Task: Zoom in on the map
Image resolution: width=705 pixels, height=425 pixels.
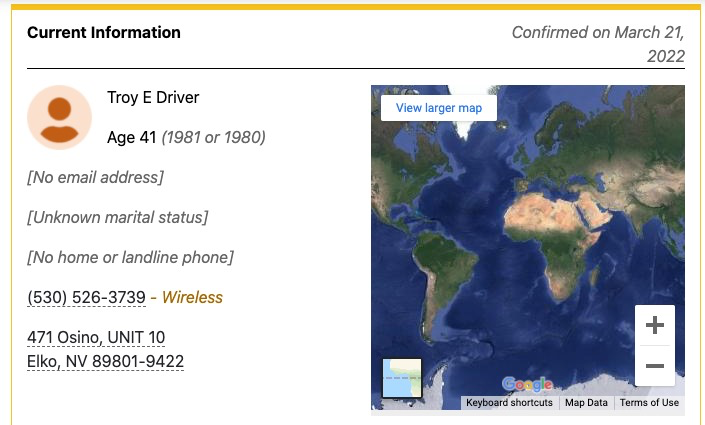Action: (x=655, y=325)
